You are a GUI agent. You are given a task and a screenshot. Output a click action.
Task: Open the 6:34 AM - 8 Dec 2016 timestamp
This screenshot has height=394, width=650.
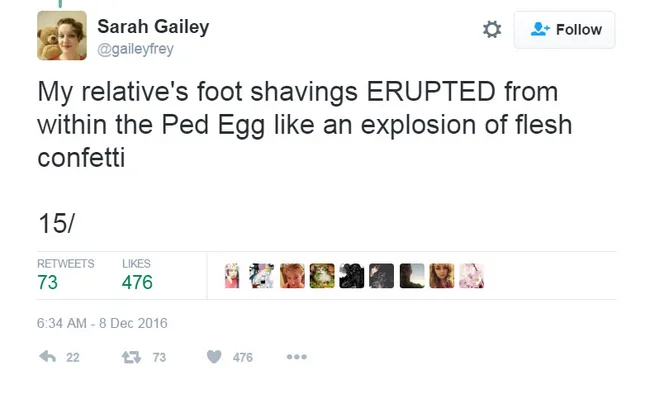[x=102, y=323]
